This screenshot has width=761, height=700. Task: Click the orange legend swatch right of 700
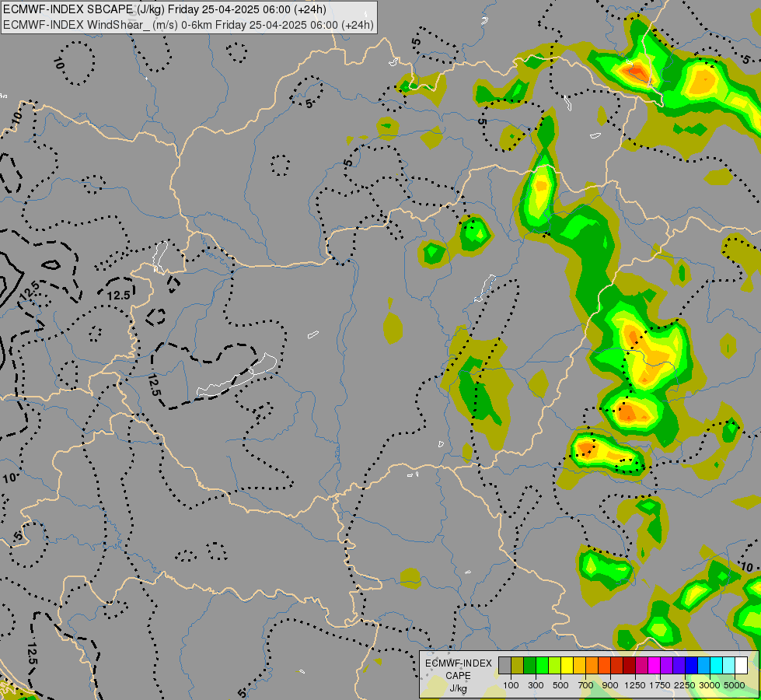click(x=592, y=666)
